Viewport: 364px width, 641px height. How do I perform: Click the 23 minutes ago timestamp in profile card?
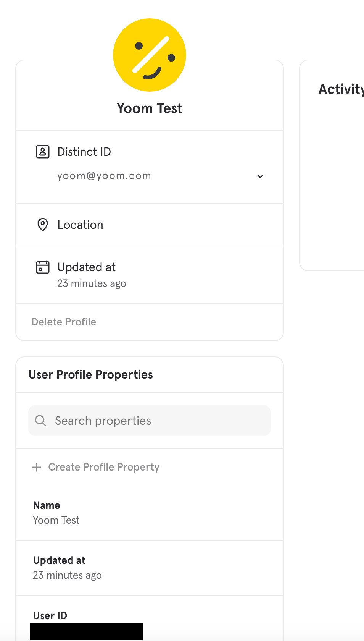coord(92,283)
